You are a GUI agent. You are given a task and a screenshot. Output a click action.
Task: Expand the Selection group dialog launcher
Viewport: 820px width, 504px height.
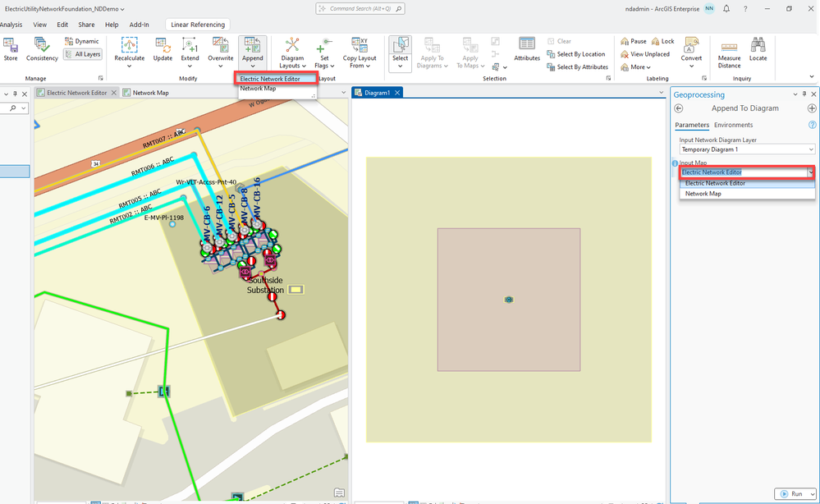point(608,79)
